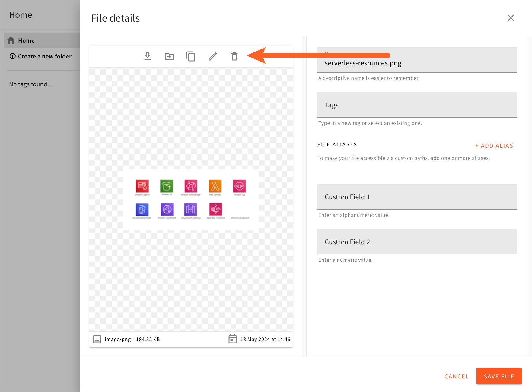Click the Home page heading
This screenshot has height=392, width=532.
pyautogui.click(x=20, y=14)
